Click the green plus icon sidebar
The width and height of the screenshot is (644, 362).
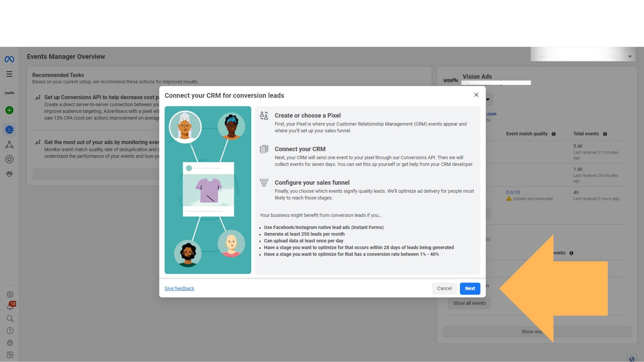pyautogui.click(x=9, y=110)
